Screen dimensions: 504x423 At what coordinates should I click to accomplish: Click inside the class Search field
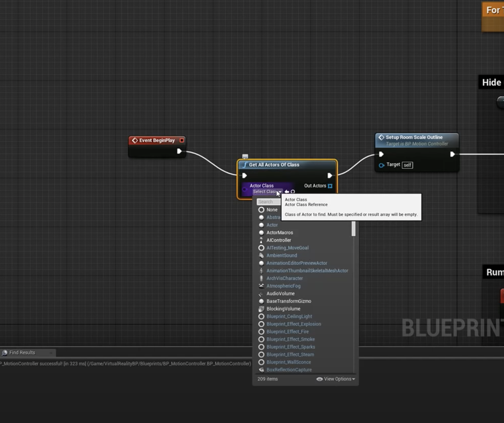269,201
